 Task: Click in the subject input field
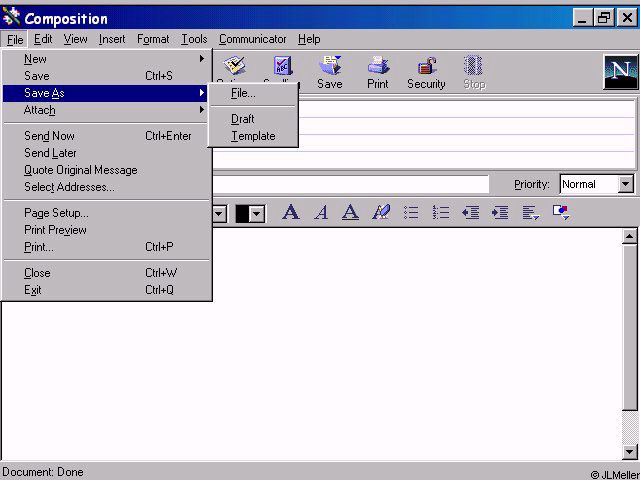(350, 184)
